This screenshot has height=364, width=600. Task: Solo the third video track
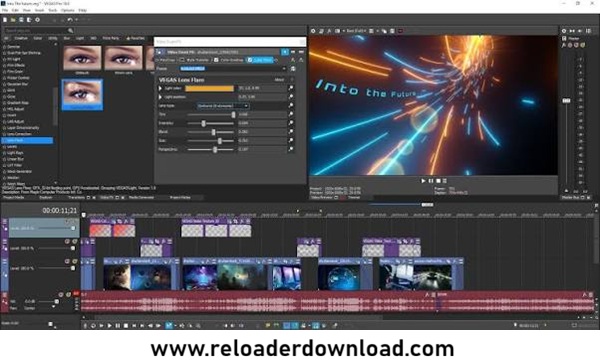tap(75, 261)
